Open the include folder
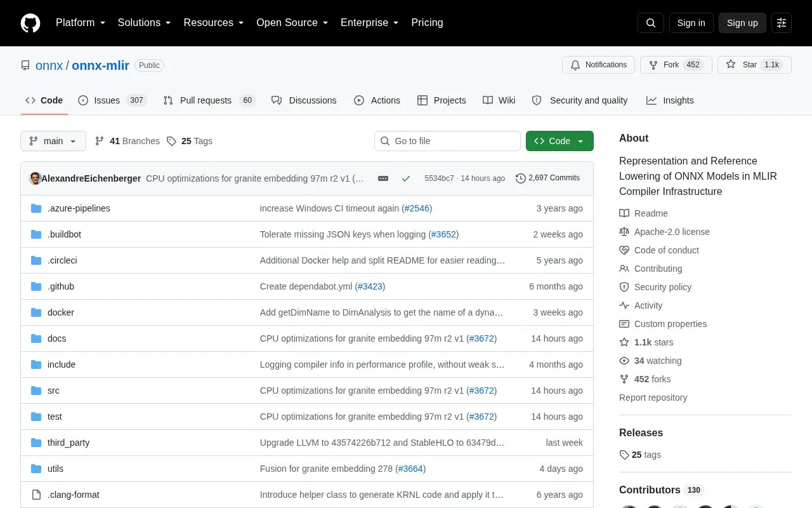 click(x=62, y=364)
